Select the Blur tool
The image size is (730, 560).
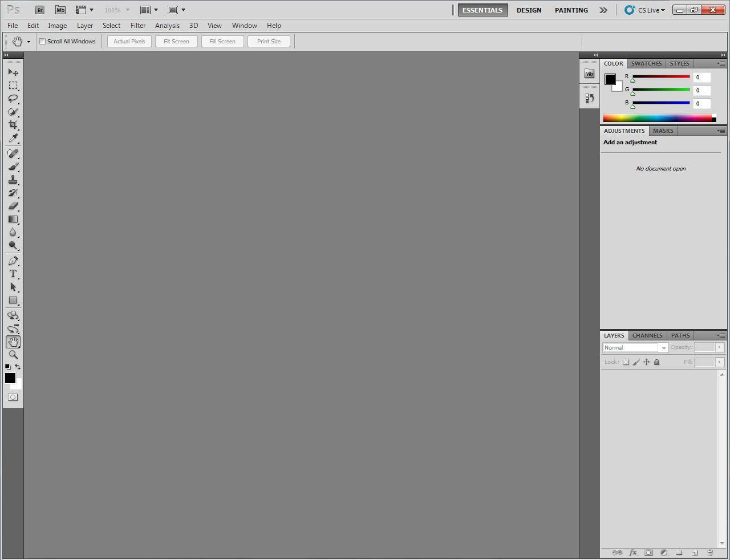[x=13, y=232]
